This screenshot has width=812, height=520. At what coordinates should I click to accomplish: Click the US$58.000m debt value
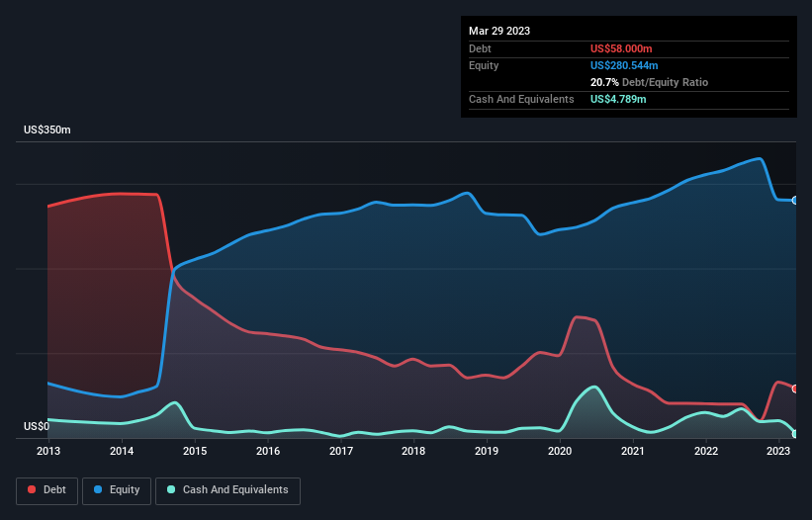tap(621, 48)
